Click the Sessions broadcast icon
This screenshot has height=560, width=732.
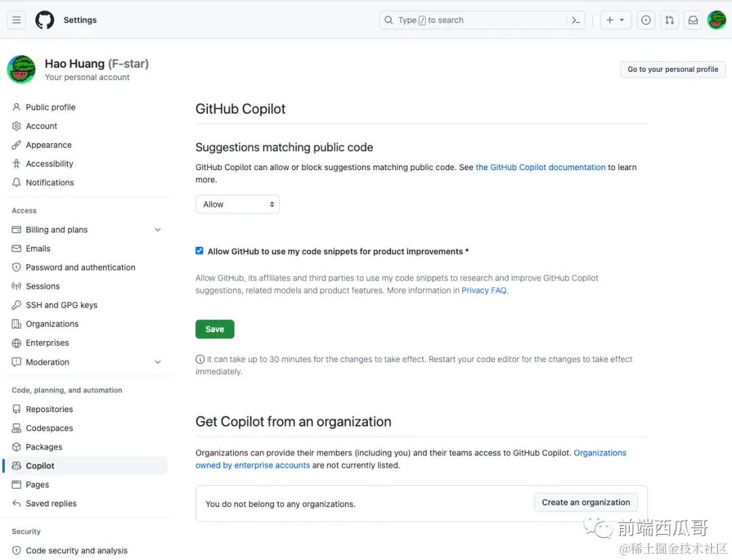[x=16, y=286]
